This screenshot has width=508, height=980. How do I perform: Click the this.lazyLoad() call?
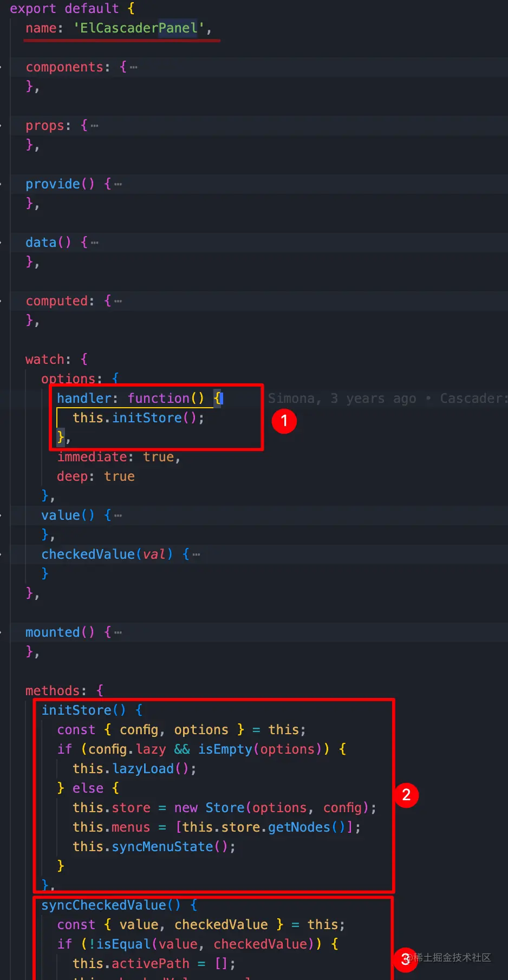coord(135,769)
